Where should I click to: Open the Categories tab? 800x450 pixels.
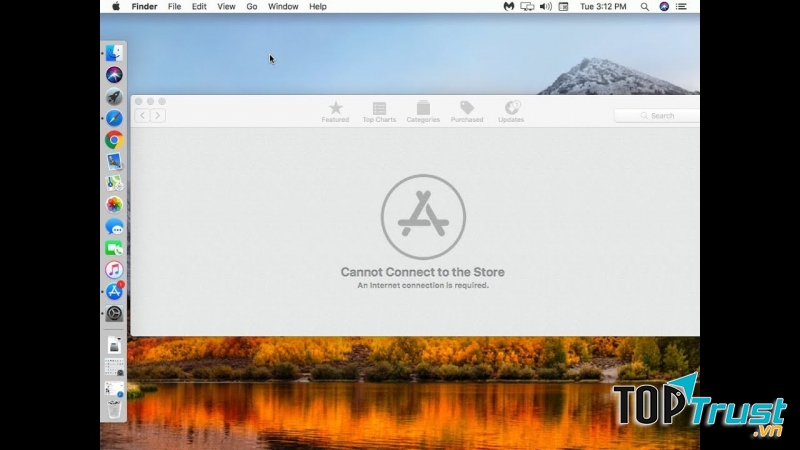(423, 112)
